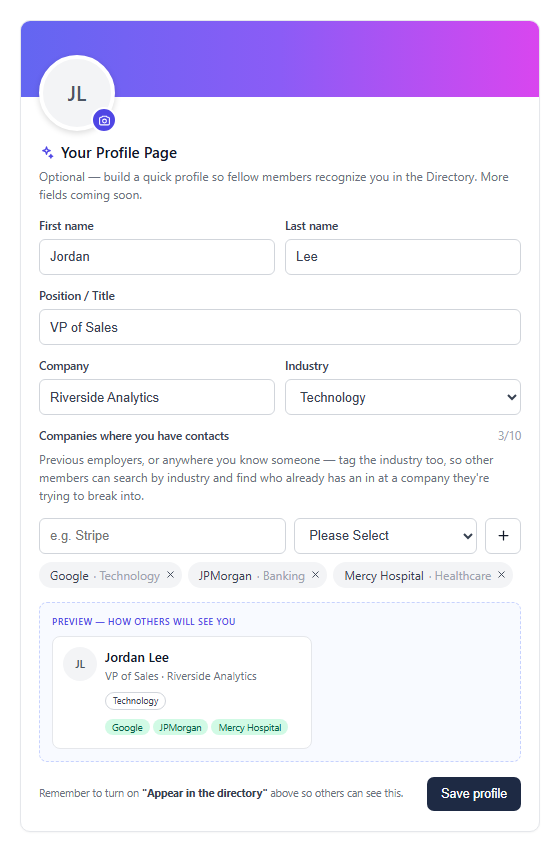The width and height of the screenshot is (559, 852).
Task: Remove the JPMorgan Banking tag
Action: [316, 574]
